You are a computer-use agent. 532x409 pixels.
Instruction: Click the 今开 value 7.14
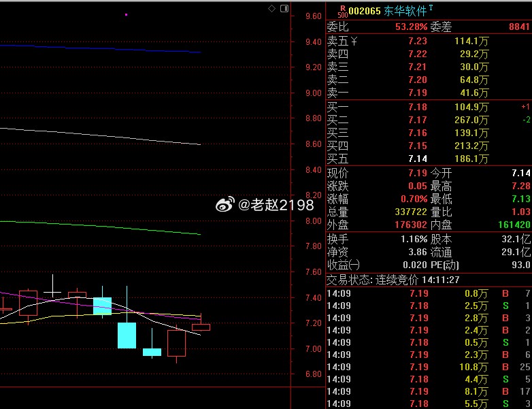pos(521,173)
